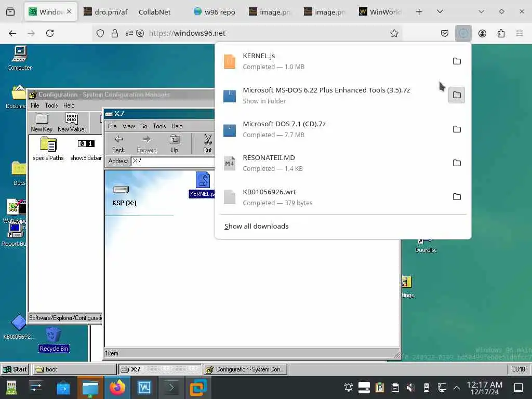This screenshot has height=399, width=532.
Task: Click the boot taskbar button
Action: pyautogui.click(x=74, y=369)
